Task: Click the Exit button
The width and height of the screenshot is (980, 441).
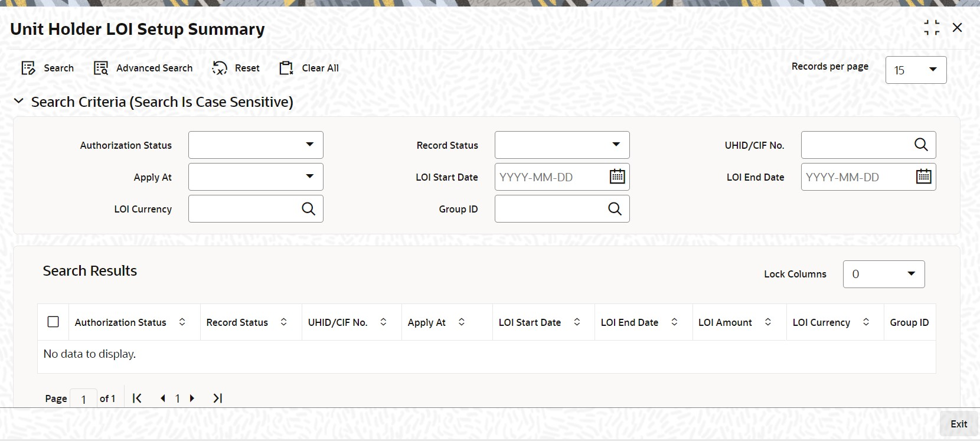Action: point(959,424)
